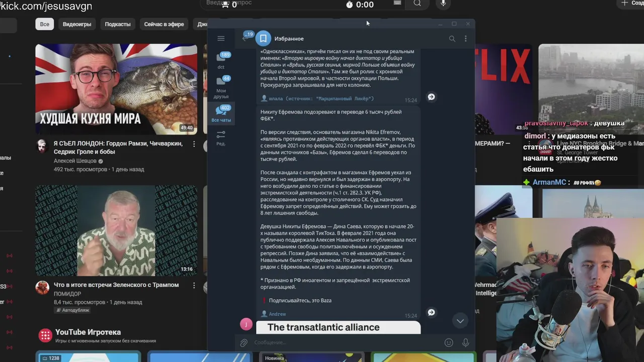Open the Telegram hamburger main menu
This screenshot has height=362, width=644.
click(x=221, y=38)
